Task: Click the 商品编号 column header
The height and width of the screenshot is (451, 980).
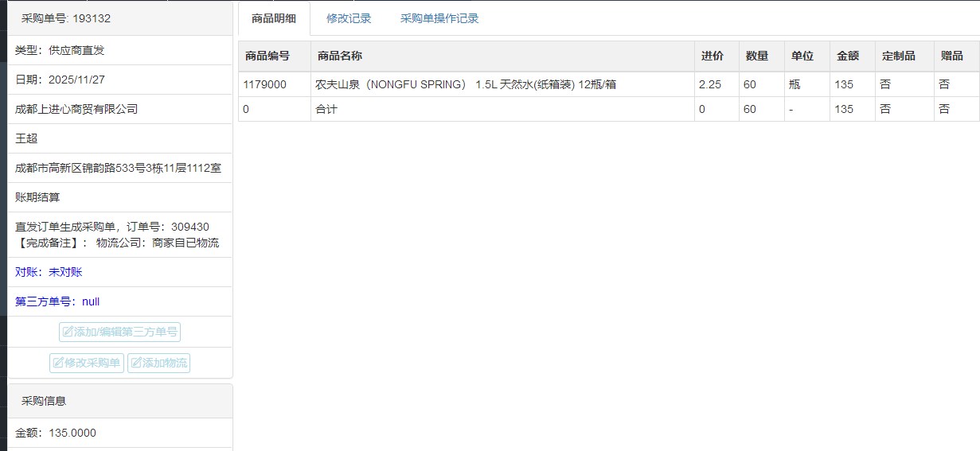Action: coord(267,56)
